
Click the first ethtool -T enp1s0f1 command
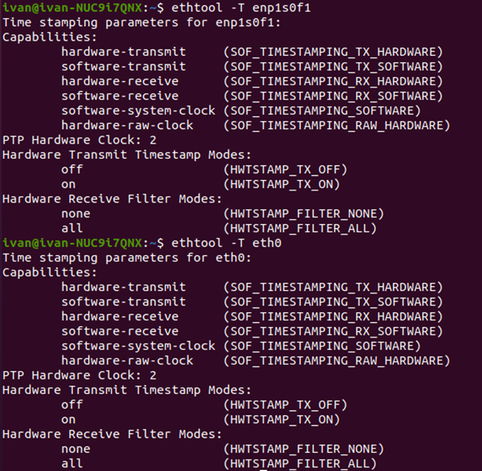(x=241, y=7)
